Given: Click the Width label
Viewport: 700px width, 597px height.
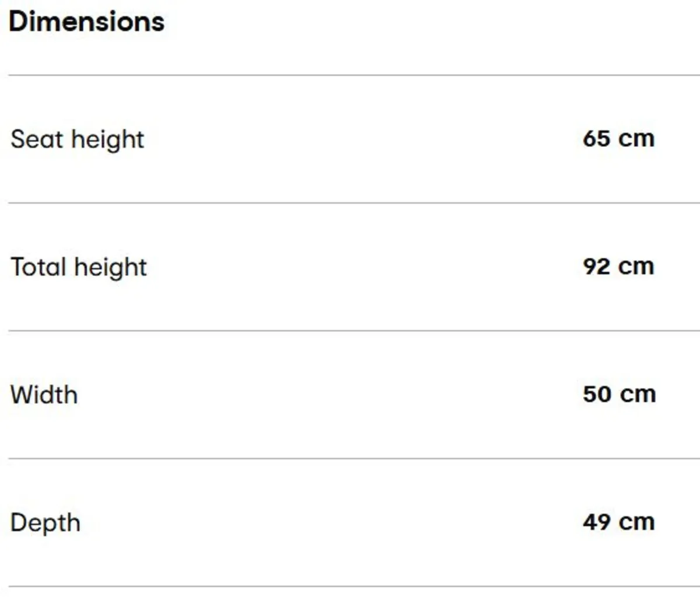Looking at the screenshot, I should [44, 395].
